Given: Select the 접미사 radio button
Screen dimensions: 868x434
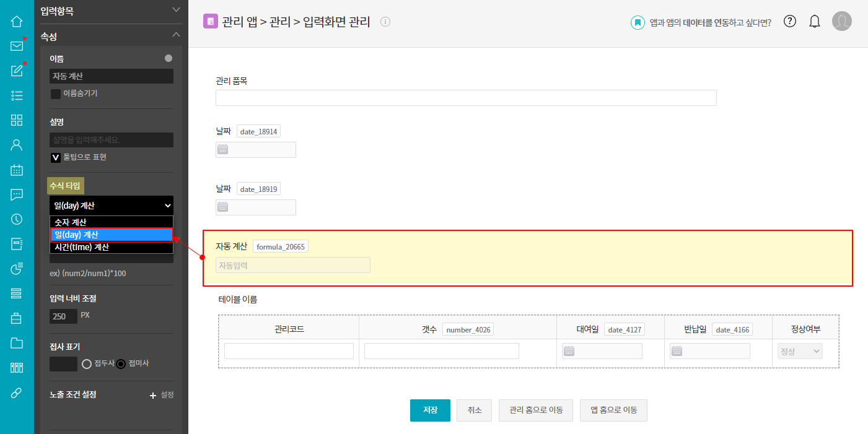Looking at the screenshot, I should 121,364.
